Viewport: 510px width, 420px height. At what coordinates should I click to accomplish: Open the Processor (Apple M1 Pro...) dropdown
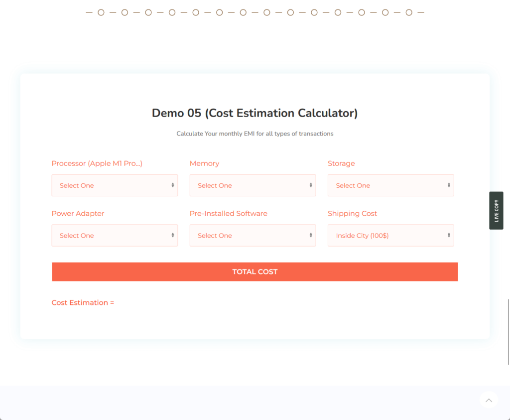pos(115,185)
